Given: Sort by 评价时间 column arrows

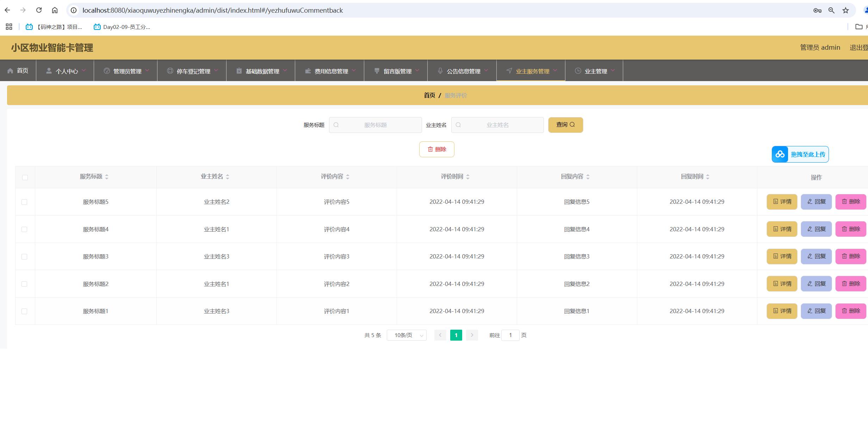Looking at the screenshot, I should pos(468,177).
